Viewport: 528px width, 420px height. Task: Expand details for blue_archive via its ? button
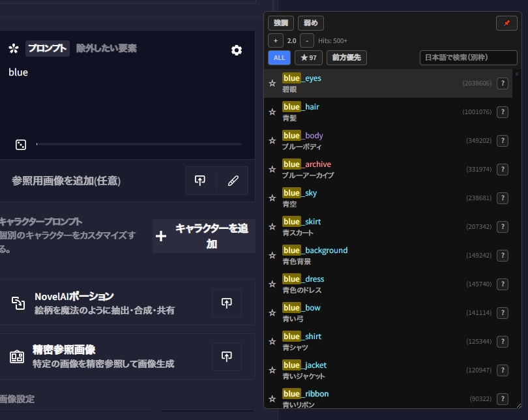tap(503, 169)
